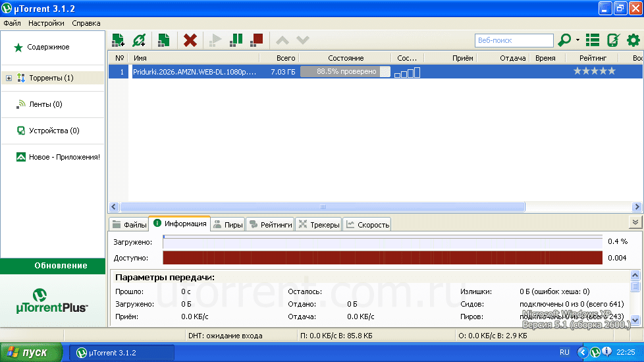
Task: Sort by the Состояние column header
Action: (x=345, y=58)
